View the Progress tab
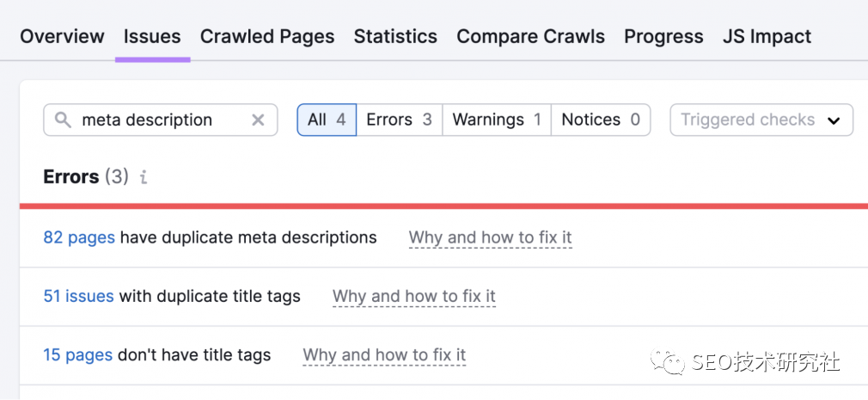The image size is (868, 400). pos(663,36)
